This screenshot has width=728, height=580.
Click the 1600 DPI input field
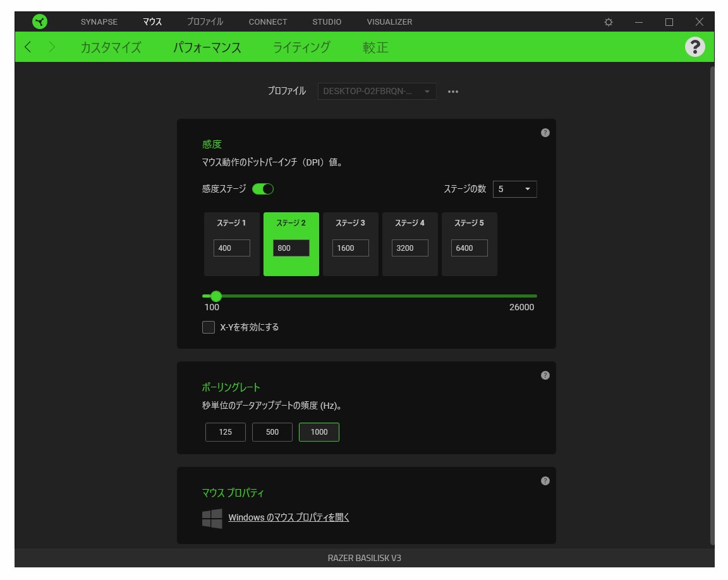coord(351,248)
